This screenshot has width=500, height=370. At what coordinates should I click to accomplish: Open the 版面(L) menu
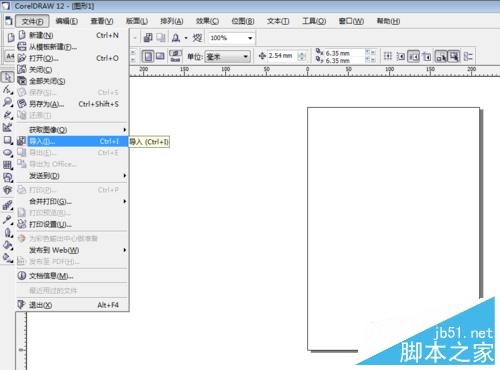pyautogui.click(x=137, y=21)
